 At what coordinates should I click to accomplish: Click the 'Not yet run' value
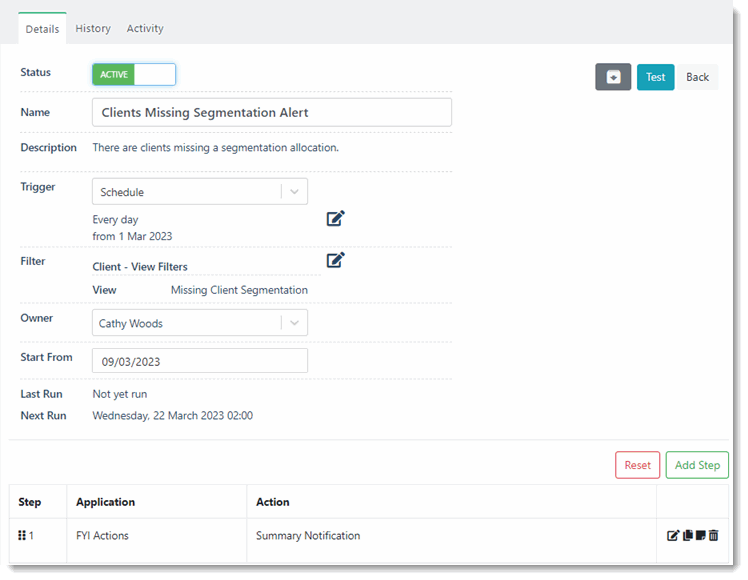pyautogui.click(x=120, y=394)
